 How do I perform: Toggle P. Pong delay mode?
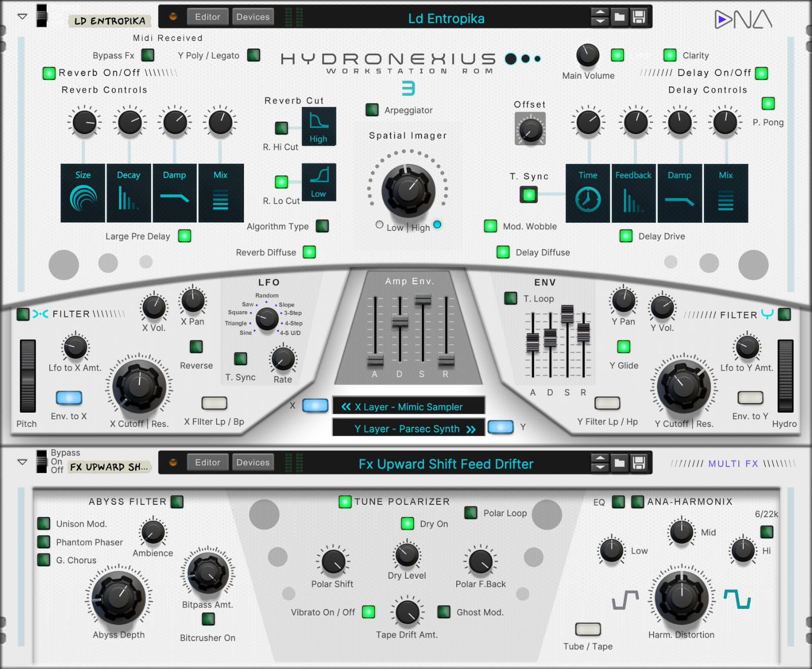pos(768,104)
